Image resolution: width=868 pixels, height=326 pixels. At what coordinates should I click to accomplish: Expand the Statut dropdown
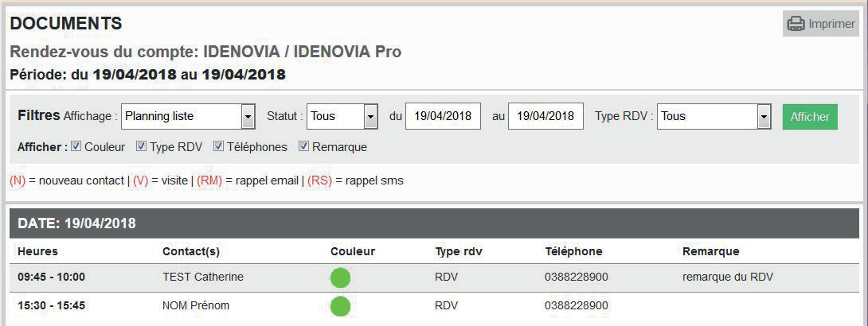(x=342, y=117)
